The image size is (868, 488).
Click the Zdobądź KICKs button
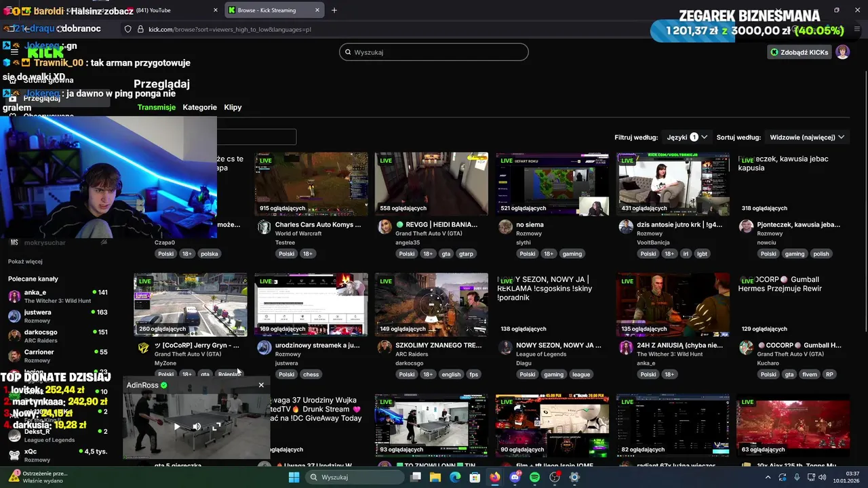pyautogui.click(x=800, y=52)
